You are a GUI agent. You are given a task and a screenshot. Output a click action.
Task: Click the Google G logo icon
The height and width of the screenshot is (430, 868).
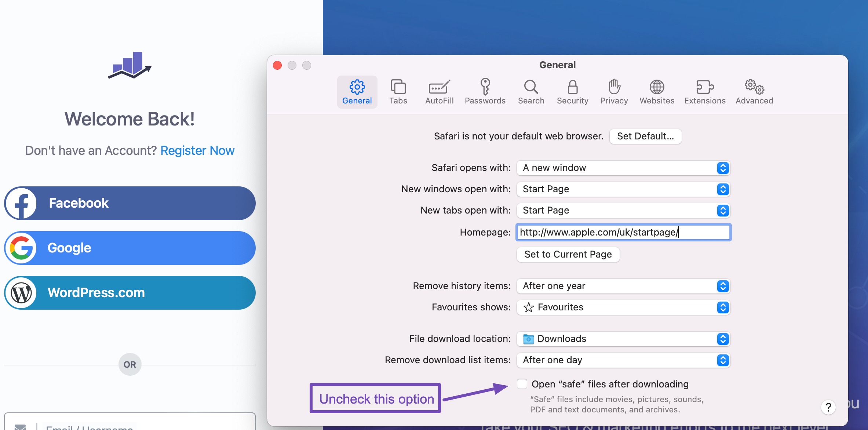(21, 248)
